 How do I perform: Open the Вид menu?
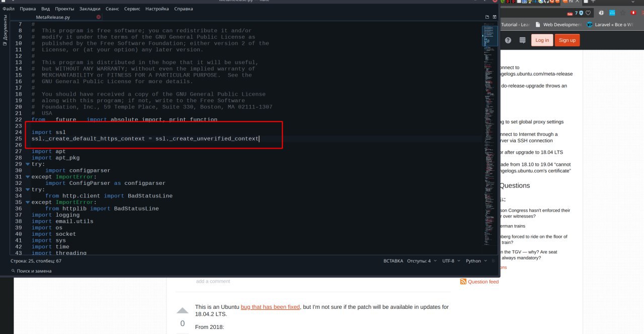(x=45, y=9)
